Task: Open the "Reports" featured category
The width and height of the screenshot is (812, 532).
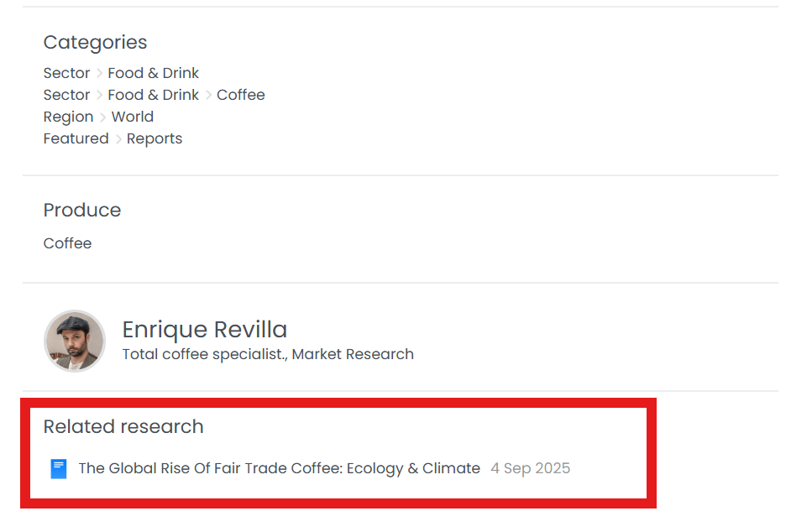Action: click(x=154, y=138)
